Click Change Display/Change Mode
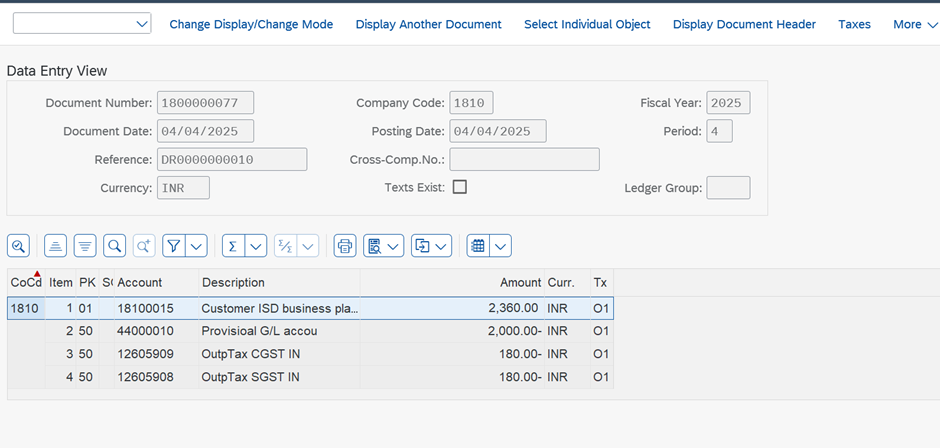This screenshot has width=940, height=448. (x=251, y=24)
